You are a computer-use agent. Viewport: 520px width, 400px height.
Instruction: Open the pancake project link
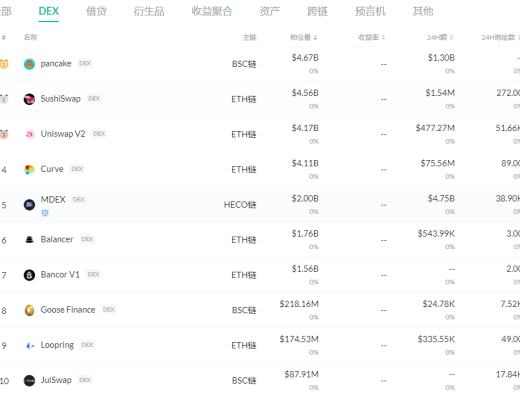pos(56,63)
